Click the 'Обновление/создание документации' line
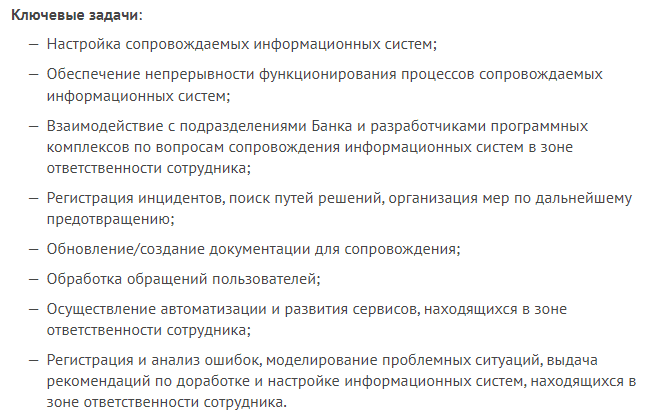The height and width of the screenshot is (417, 653). point(254,249)
